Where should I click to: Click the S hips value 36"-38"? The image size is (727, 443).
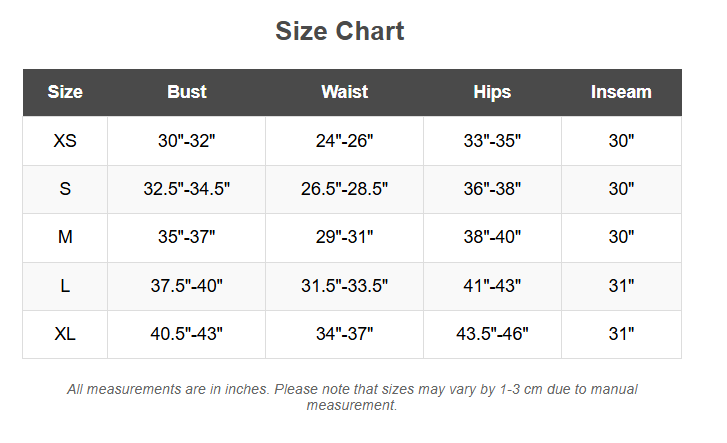coord(492,189)
